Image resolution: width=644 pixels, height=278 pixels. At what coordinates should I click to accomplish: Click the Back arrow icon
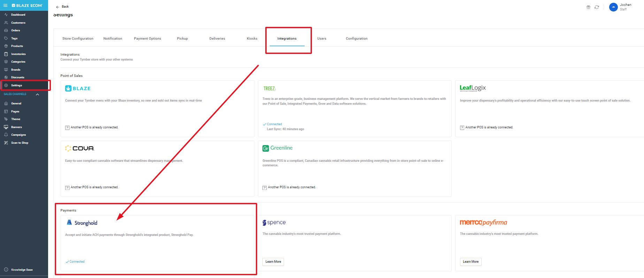coord(58,7)
